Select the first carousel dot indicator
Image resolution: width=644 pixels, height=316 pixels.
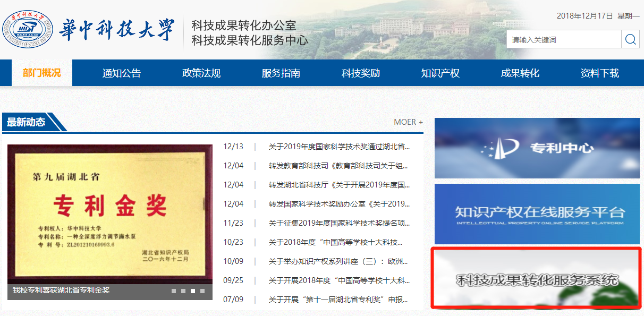(174, 291)
